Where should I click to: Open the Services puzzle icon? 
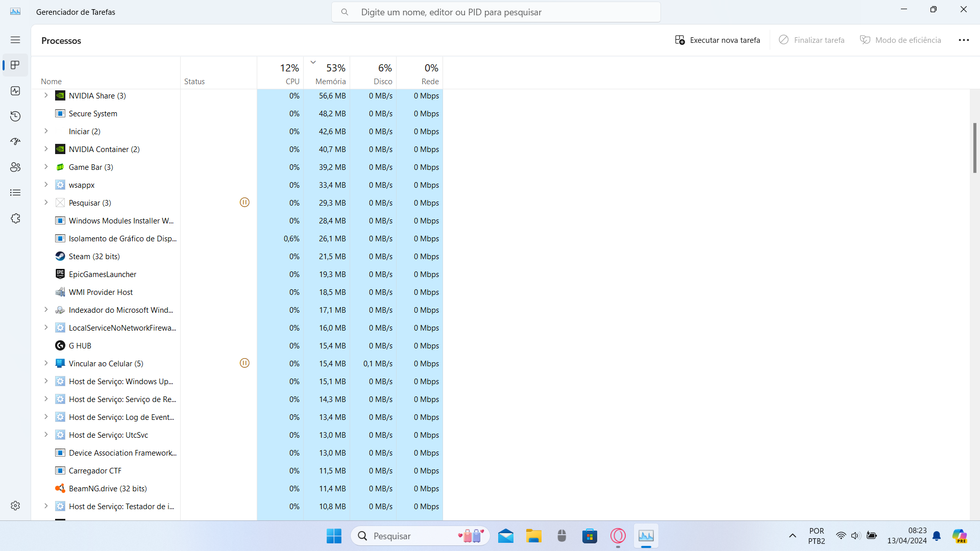click(15, 218)
